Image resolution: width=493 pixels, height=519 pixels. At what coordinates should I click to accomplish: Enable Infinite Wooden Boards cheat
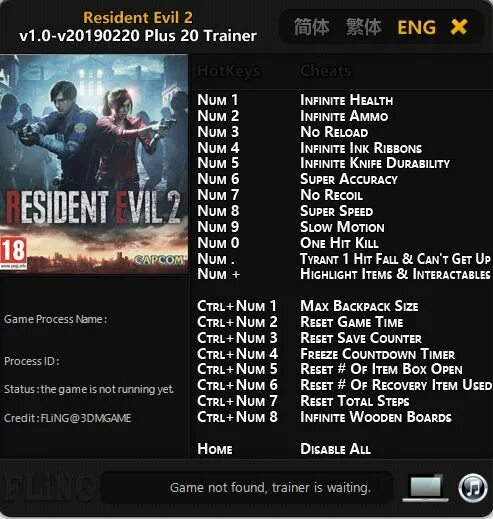376,417
